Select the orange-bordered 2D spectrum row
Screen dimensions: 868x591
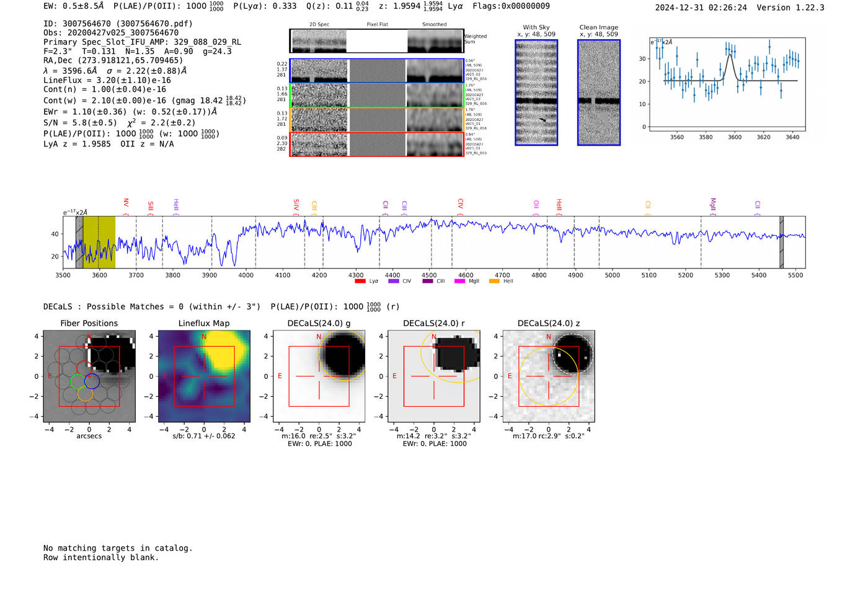pos(376,120)
